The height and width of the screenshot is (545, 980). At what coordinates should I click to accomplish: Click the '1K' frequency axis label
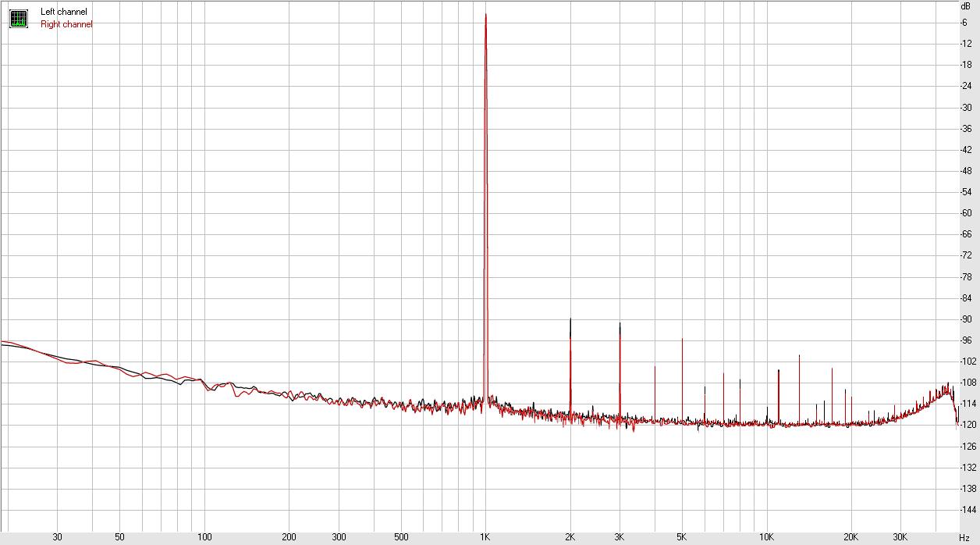[x=485, y=537]
